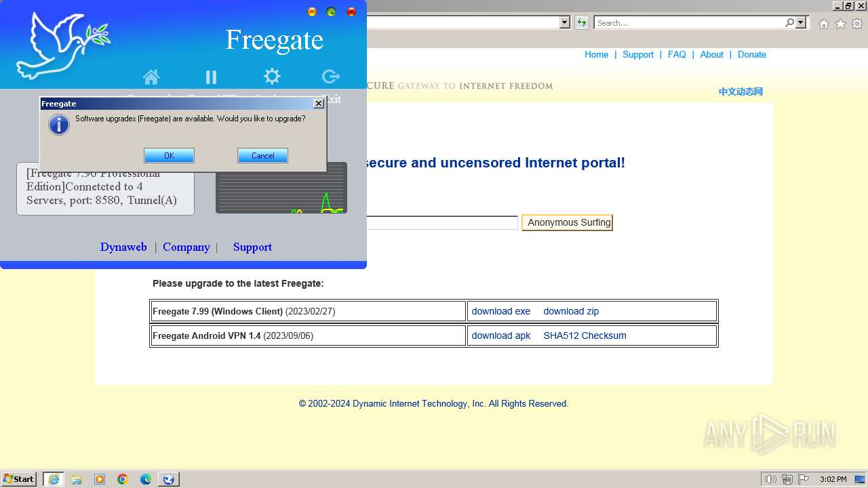Click the Freegate 7.99 (Windows Client) text

coord(218,311)
